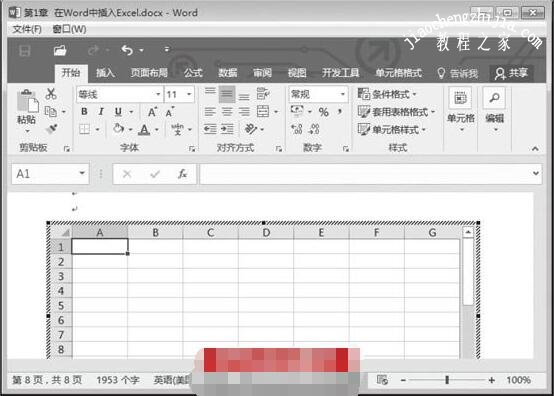Toggle middle vertical alignment
The height and width of the screenshot is (396, 554).
click(x=227, y=94)
